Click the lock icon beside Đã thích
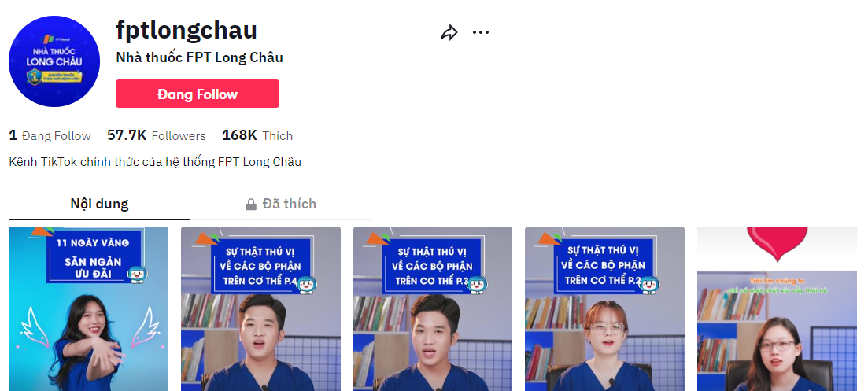The height and width of the screenshot is (391, 868). [x=251, y=205]
